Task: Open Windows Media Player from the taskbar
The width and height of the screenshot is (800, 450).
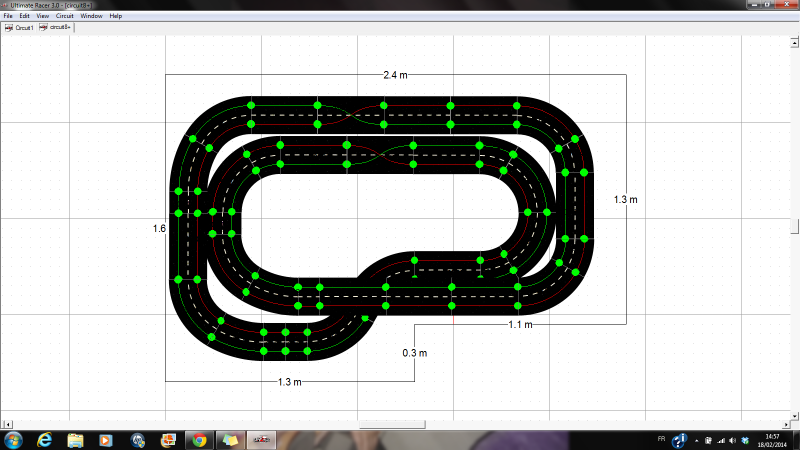Action: pyautogui.click(x=106, y=440)
